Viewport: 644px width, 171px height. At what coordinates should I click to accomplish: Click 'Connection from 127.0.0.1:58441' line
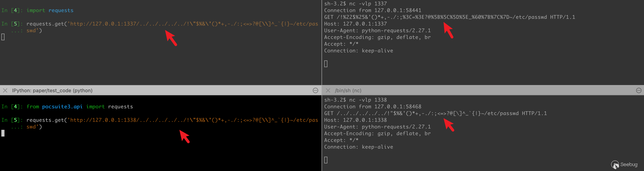pyautogui.click(x=372, y=11)
